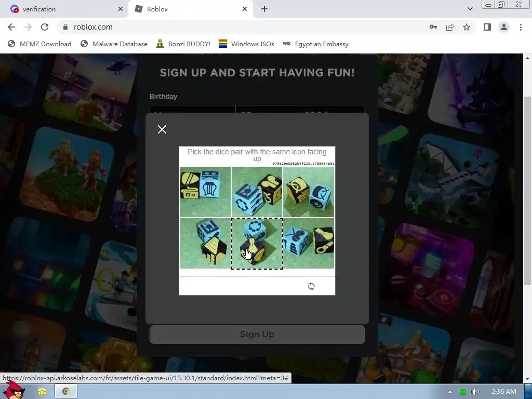532x399 pixels.
Task: Select the first dice tile in the bottom row
Action: tap(205, 243)
